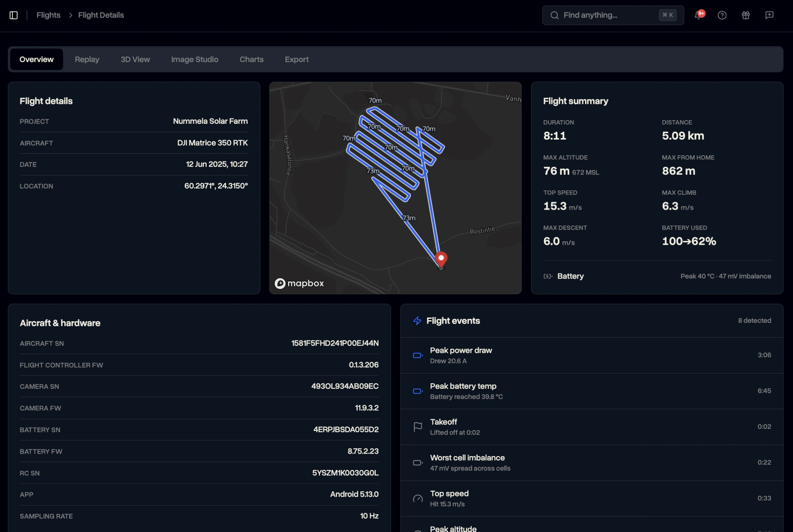Click the Nummela Solar Farm project value
The image size is (793, 532).
pos(210,121)
